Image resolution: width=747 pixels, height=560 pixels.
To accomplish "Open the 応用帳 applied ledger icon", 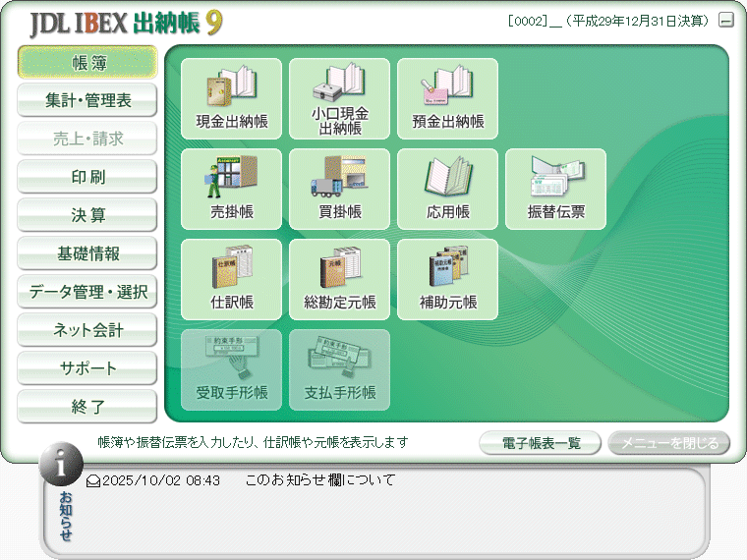I will tap(448, 190).
